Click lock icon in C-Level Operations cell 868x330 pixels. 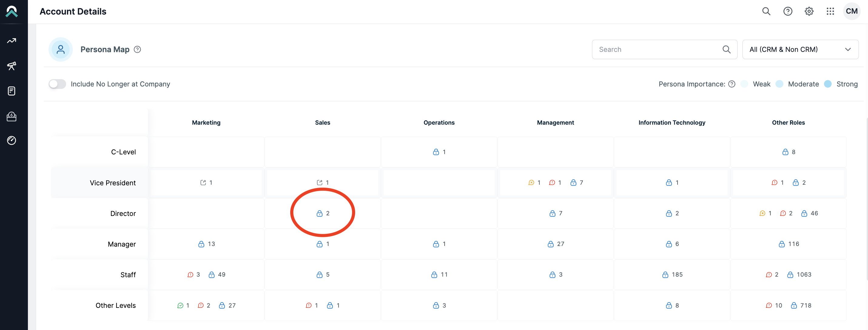click(x=436, y=152)
